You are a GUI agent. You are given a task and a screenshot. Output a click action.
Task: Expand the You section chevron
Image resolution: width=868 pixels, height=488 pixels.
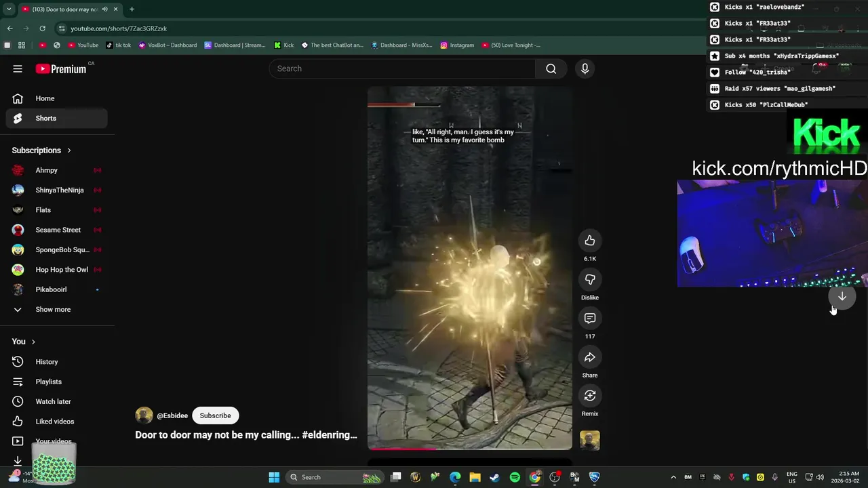click(33, 342)
